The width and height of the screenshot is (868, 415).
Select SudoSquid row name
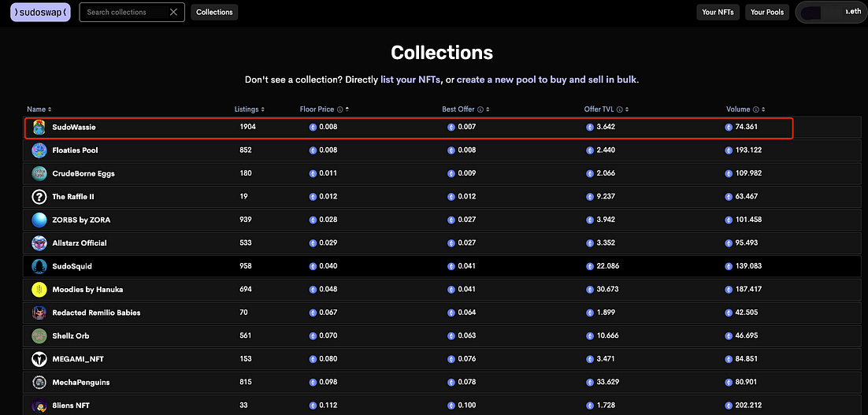72,266
